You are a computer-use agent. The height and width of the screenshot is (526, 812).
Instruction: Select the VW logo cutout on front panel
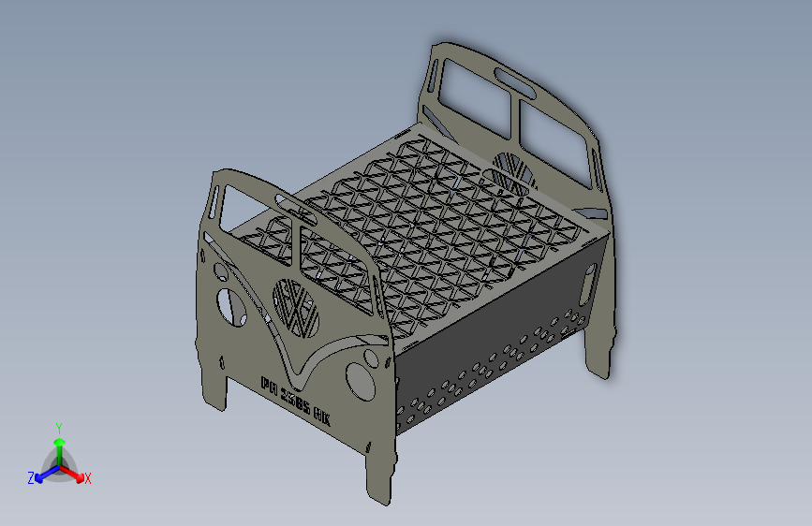tap(296, 309)
